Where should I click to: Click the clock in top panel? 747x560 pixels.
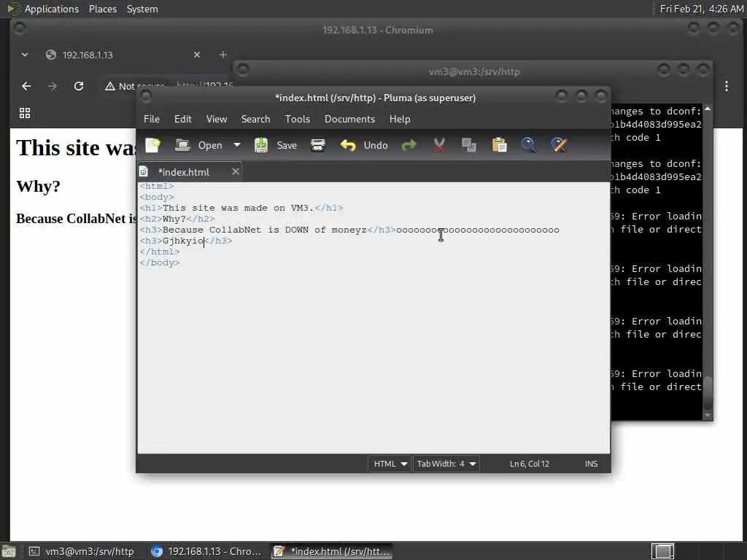[701, 9]
